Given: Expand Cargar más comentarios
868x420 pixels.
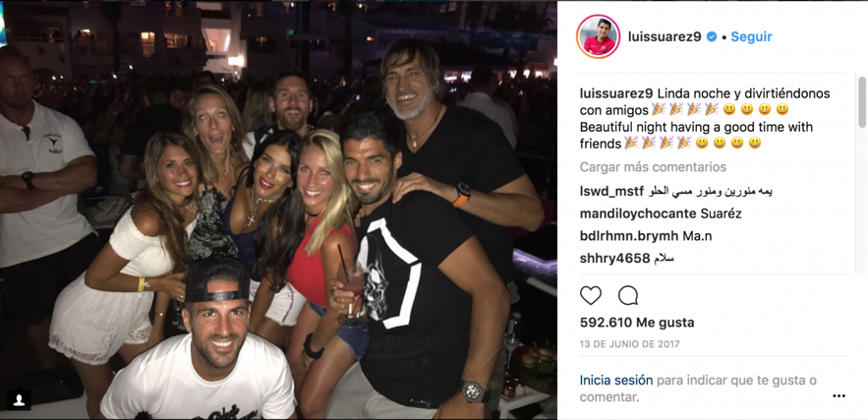Looking at the screenshot, I should point(654,167).
